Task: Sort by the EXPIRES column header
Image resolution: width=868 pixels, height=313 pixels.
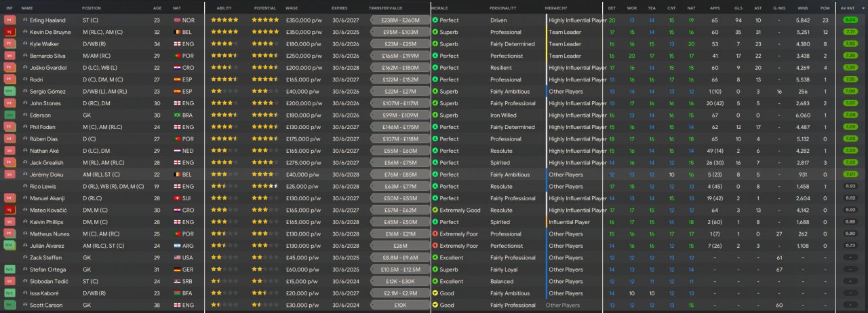Action: [x=340, y=7]
